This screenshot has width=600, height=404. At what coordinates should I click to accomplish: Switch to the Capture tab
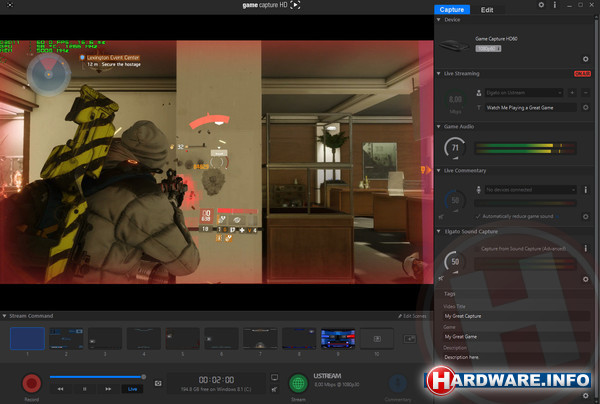[x=452, y=10]
